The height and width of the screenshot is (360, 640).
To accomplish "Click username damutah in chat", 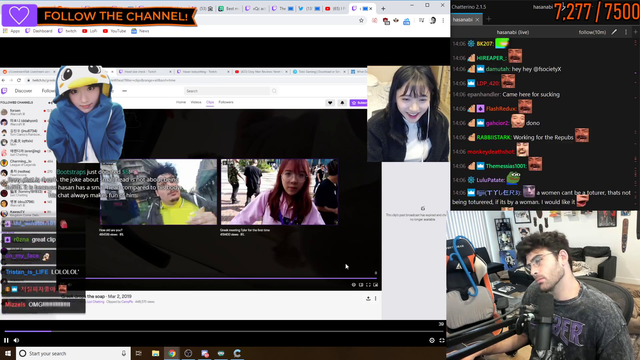I will click(498, 69).
